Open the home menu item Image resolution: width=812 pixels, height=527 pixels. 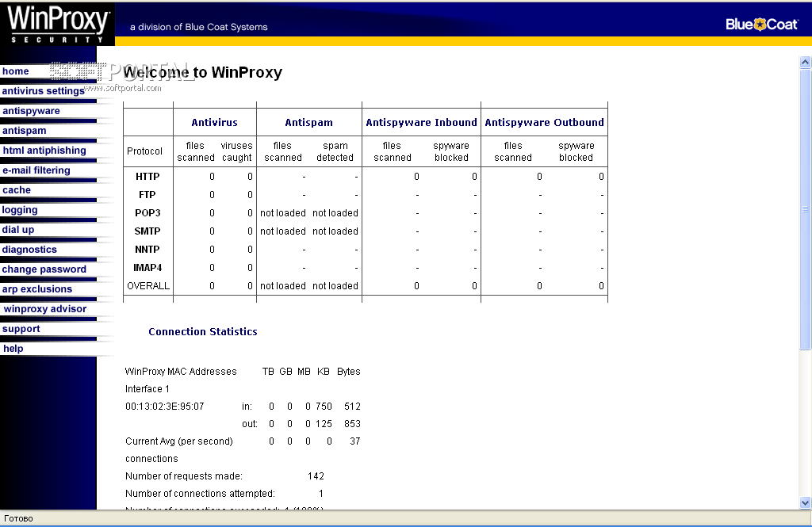[16, 71]
